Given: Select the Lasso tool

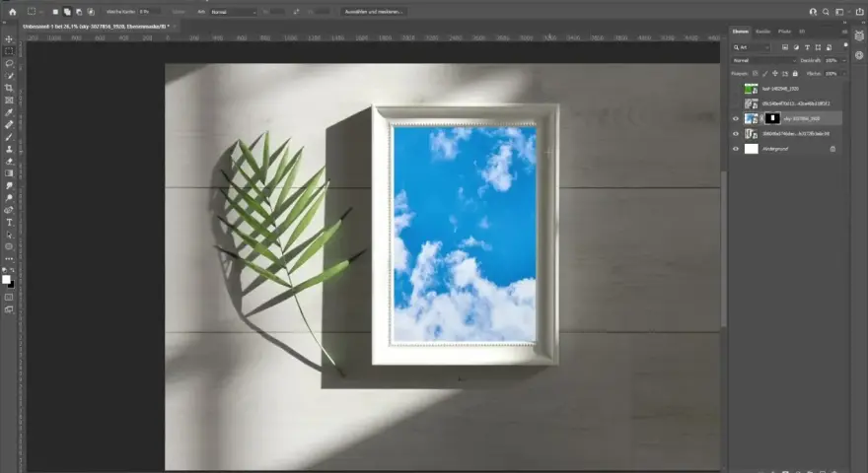Looking at the screenshot, I should point(9,64).
